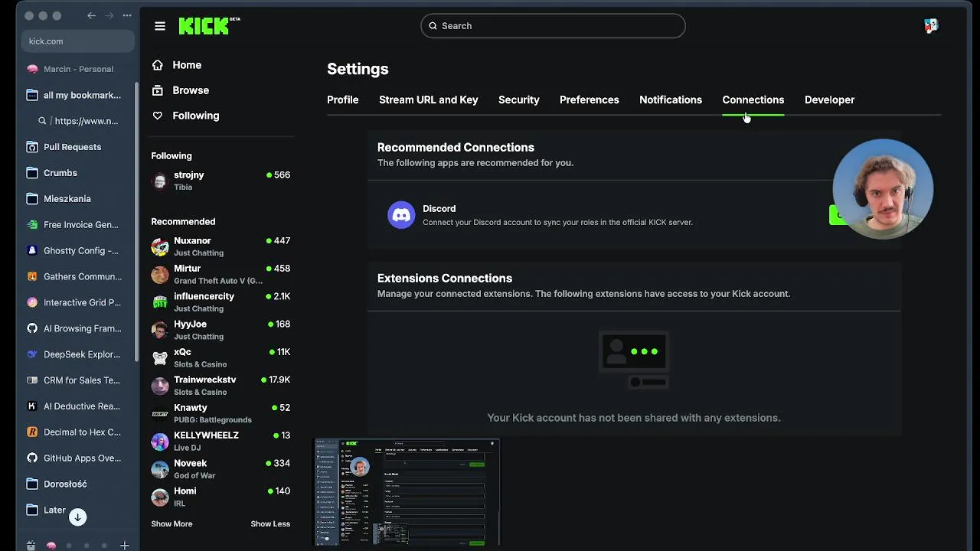Click the new tab plus icon
The width and height of the screenshot is (980, 551).
pos(124,546)
